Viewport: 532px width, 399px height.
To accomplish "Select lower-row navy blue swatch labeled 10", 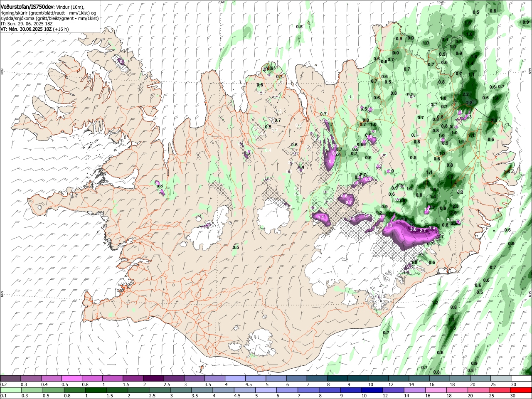I will point(371,390).
